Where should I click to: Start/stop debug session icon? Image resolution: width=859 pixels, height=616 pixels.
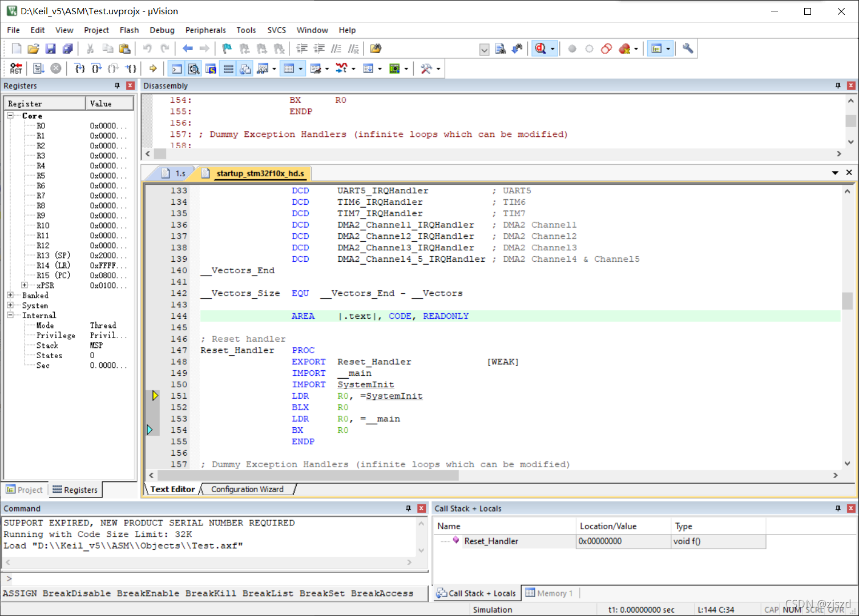point(540,49)
